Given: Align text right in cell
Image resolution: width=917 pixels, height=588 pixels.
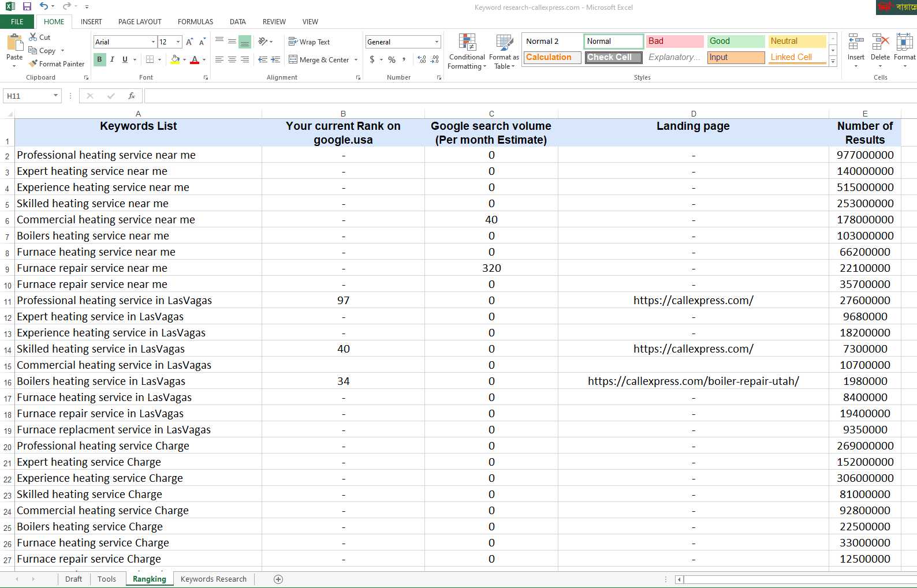Looking at the screenshot, I should pos(245,59).
